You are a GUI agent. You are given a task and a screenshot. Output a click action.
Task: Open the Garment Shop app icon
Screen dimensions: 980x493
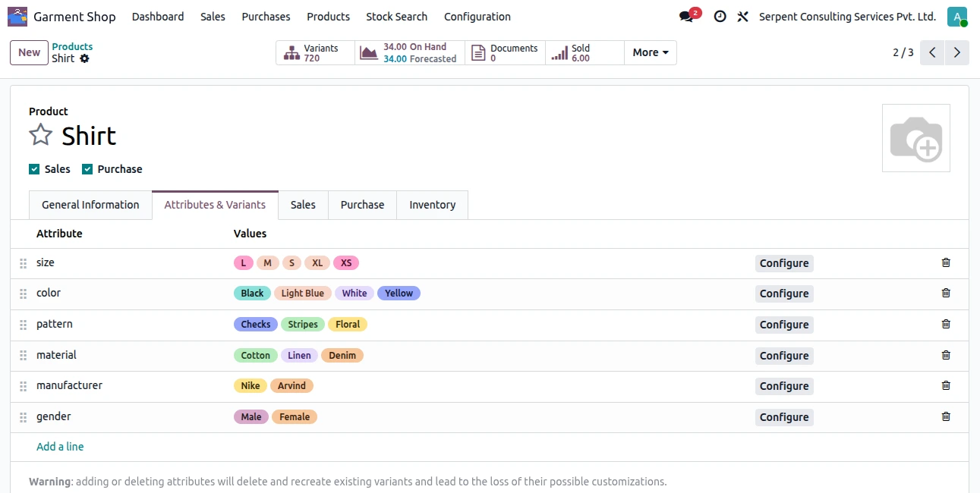pyautogui.click(x=17, y=16)
